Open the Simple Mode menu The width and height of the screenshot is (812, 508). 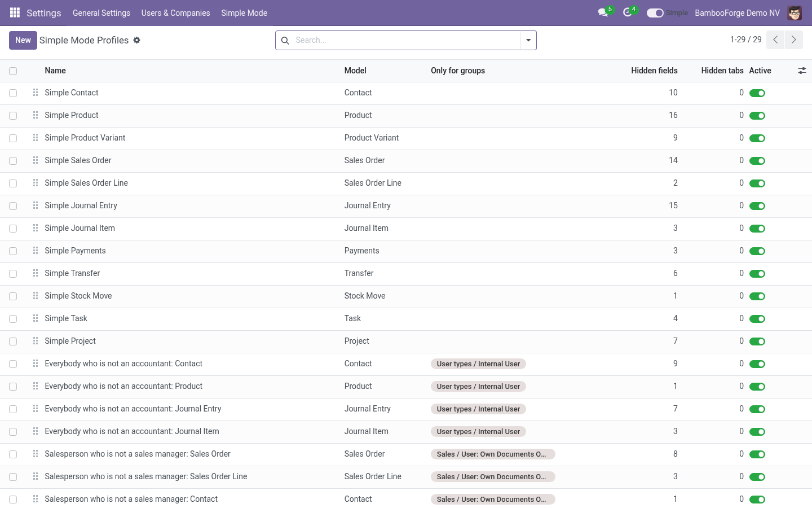coord(244,13)
